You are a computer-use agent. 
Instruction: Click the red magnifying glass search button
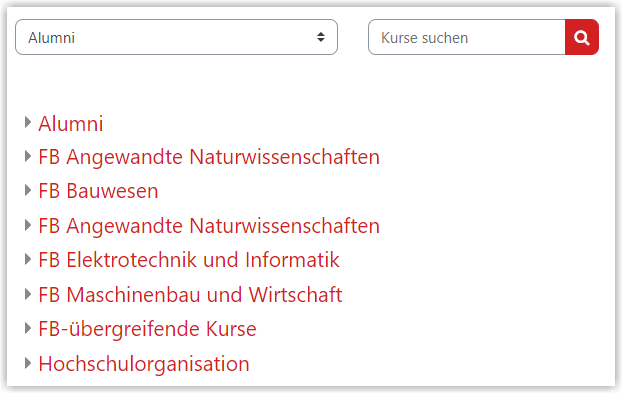pyautogui.click(x=582, y=37)
